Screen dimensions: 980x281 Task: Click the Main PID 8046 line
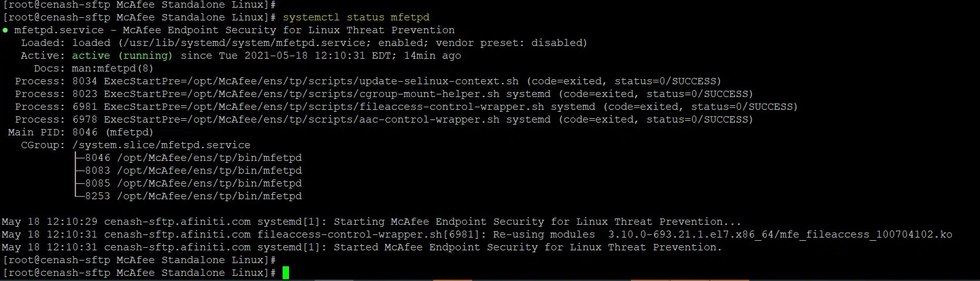tap(81, 132)
